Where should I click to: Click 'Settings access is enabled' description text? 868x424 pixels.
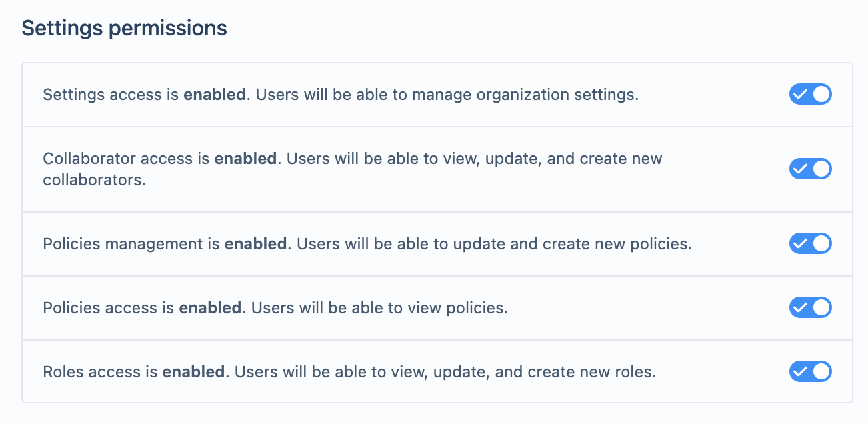[x=341, y=95]
